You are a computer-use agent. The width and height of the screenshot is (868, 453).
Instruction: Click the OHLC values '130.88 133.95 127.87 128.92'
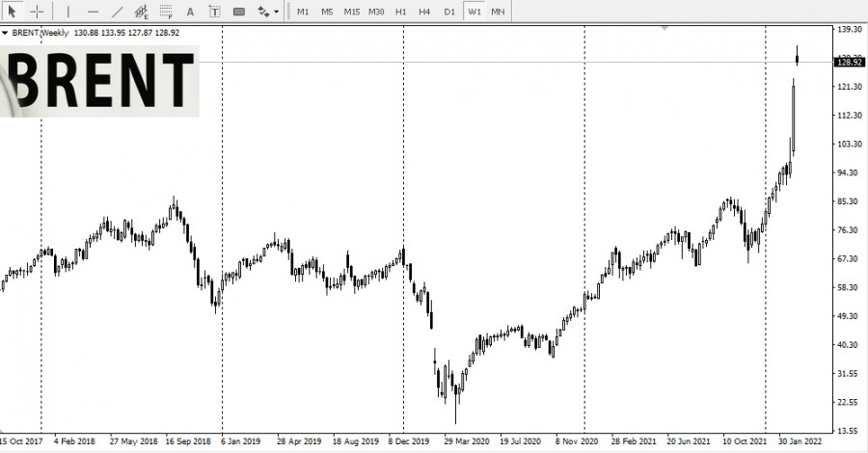(x=126, y=33)
